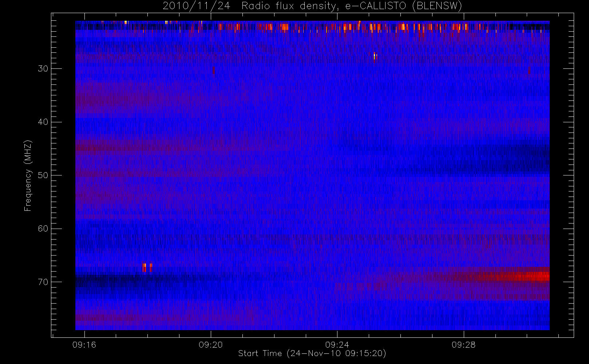Click the 09:16 time tick label
The height and width of the screenshot is (364, 589).
(84, 345)
